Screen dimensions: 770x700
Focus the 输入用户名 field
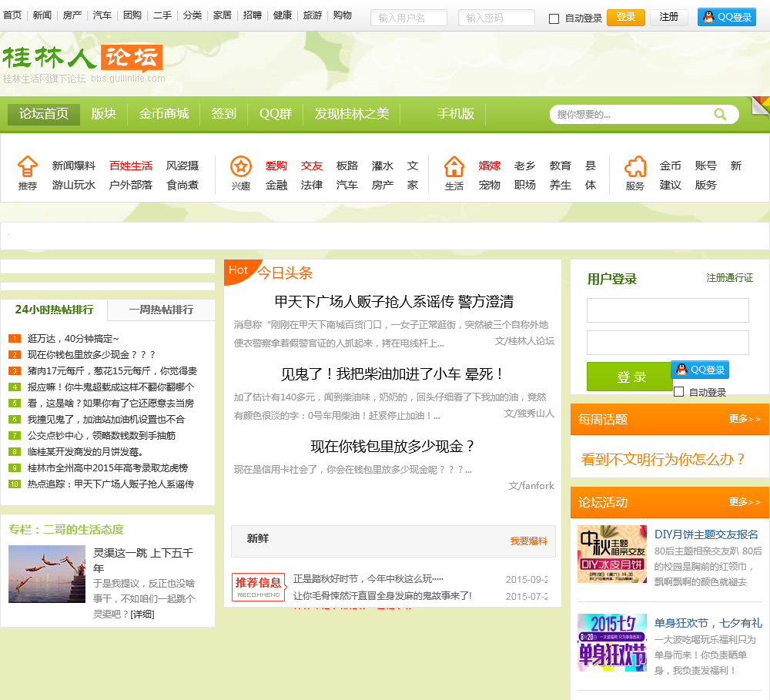(x=409, y=18)
